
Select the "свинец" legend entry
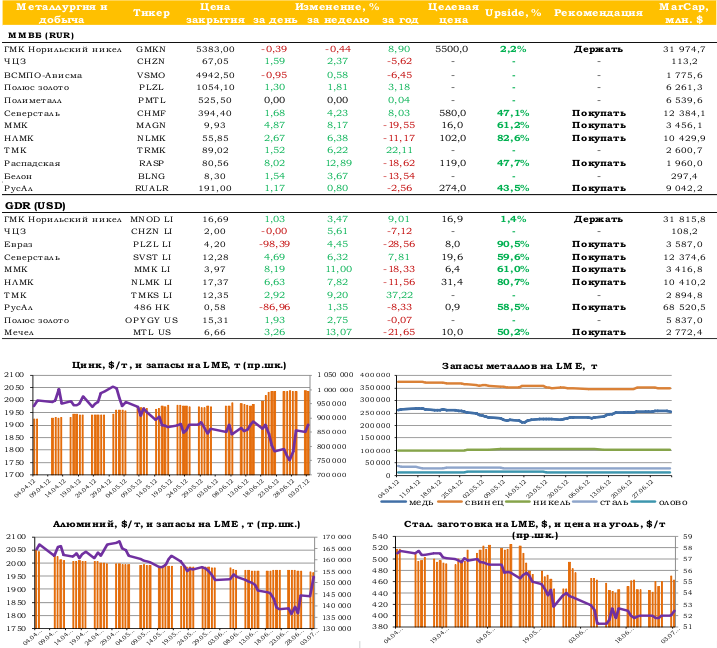[x=471, y=503]
